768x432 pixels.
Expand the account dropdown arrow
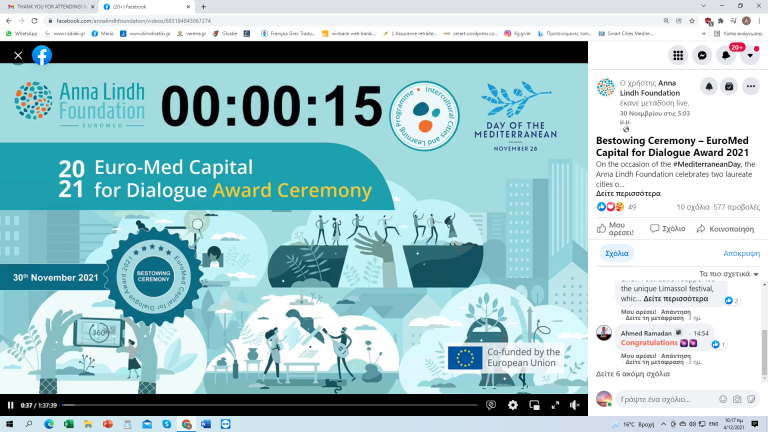(751, 56)
